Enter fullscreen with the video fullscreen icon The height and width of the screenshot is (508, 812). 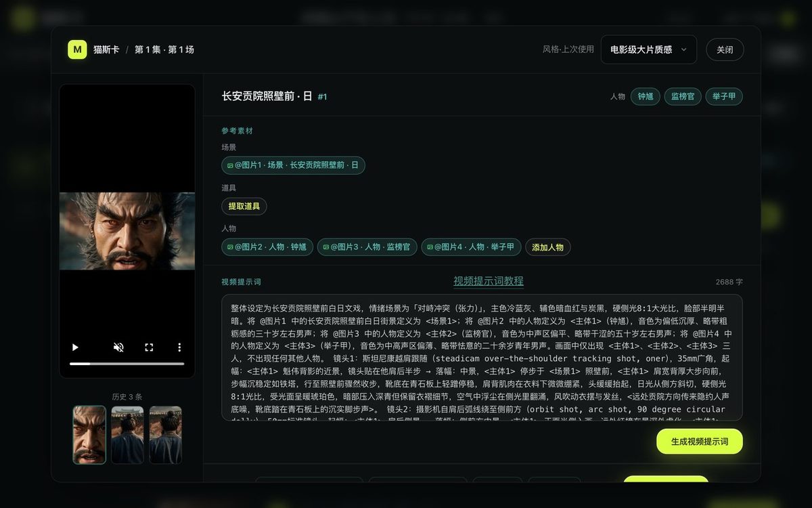pos(149,347)
